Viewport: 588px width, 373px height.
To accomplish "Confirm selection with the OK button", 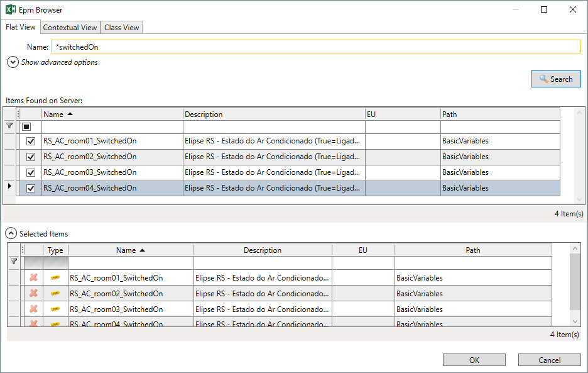I will [474, 360].
